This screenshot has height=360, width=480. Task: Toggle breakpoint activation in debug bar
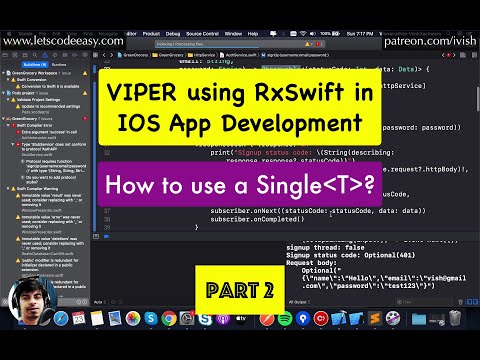pyautogui.click(x=106, y=236)
